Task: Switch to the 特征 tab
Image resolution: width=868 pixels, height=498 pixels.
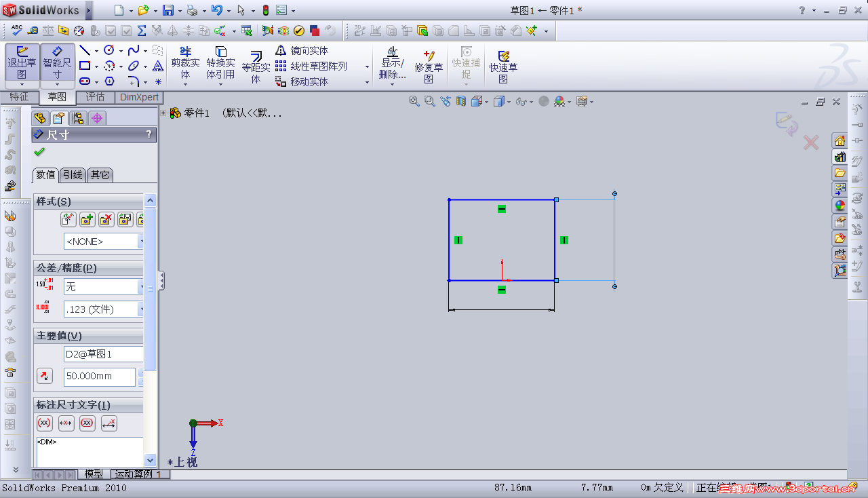Action: (x=19, y=97)
